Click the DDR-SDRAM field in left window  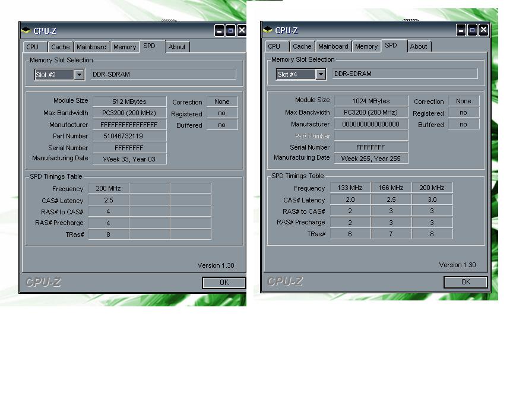pyautogui.click(x=163, y=74)
